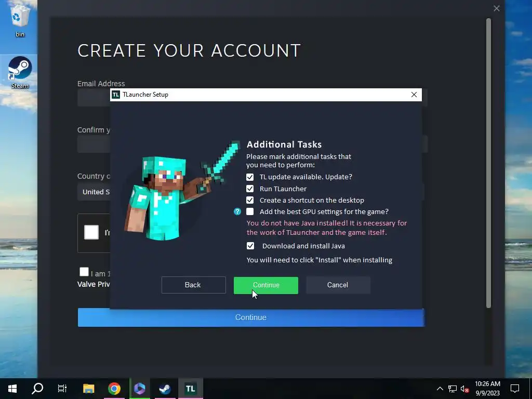
Task: Click the purple hexagon app in the taskbar
Action: [139, 389]
